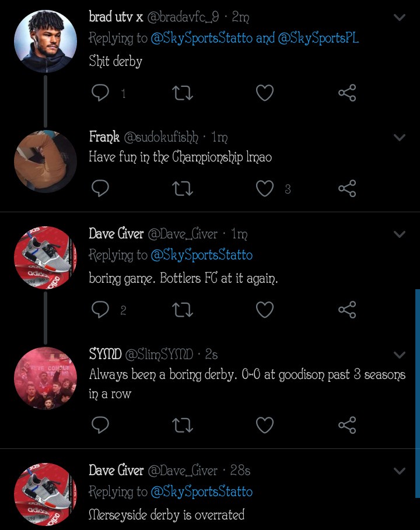The height and width of the screenshot is (530, 420).
Task: Open Dave Giver's name on "Merseyside derby" tweet
Action: click(116, 470)
